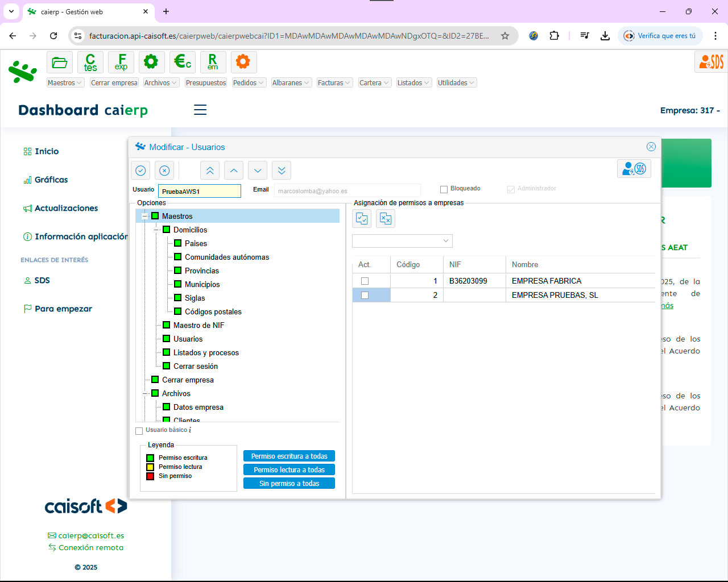728x582 pixels.
Task: Open the Pedidos dropdown menu
Action: (249, 83)
